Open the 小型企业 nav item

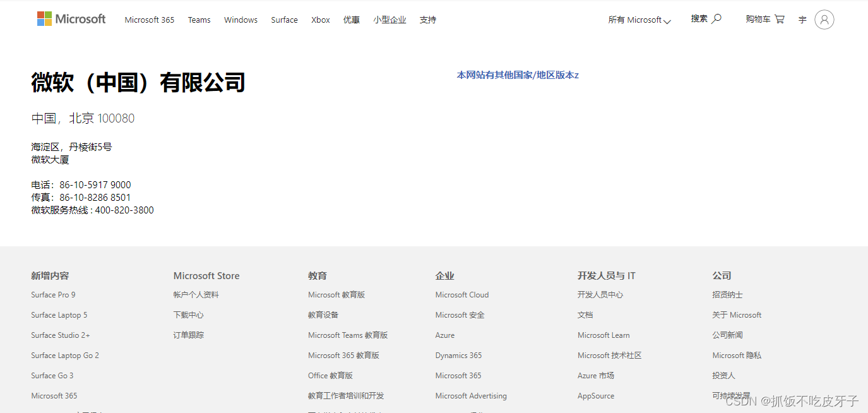[x=389, y=20]
